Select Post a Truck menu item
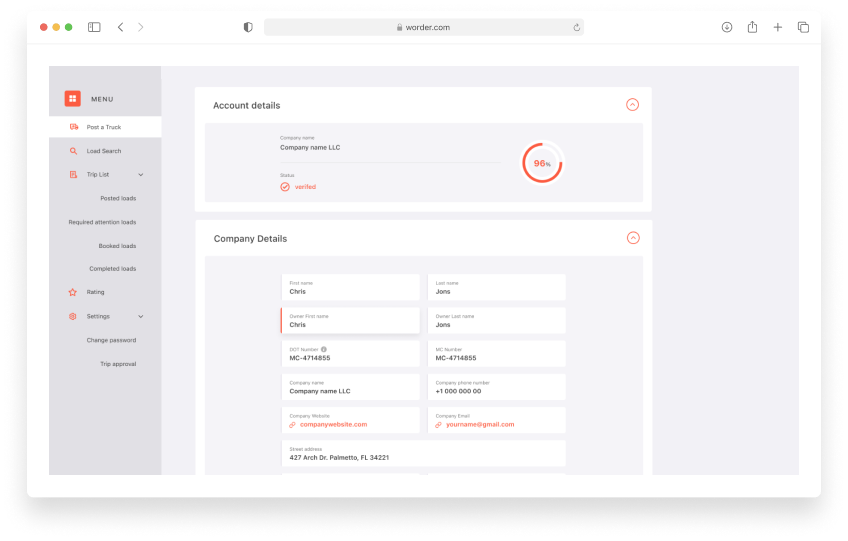The height and width of the screenshot is (541, 848). (x=105, y=127)
